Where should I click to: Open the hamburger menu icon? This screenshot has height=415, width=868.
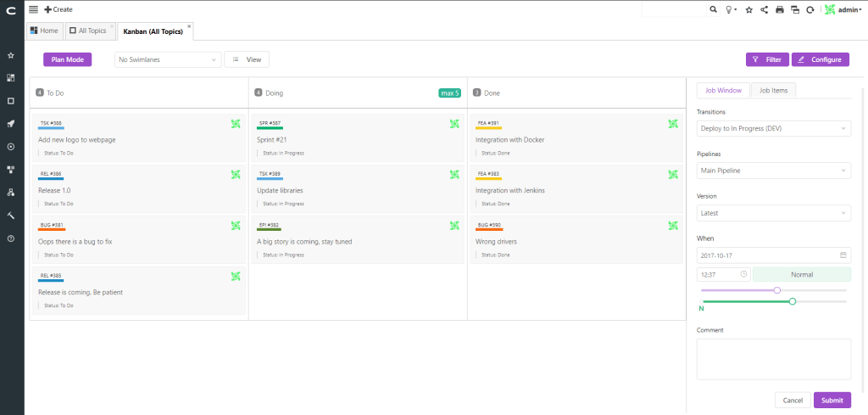tap(33, 9)
